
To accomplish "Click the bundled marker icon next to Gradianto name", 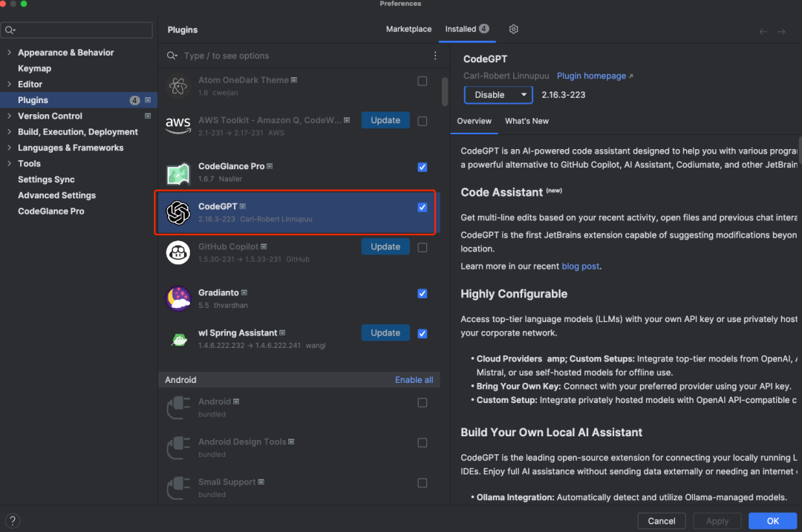I will click(244, 293).
